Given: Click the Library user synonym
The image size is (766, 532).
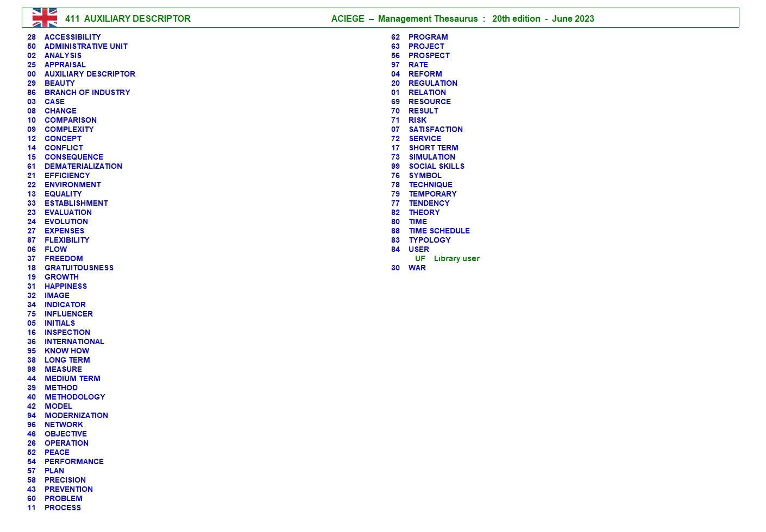Looking at the screenshot, I should pos(456,258).
